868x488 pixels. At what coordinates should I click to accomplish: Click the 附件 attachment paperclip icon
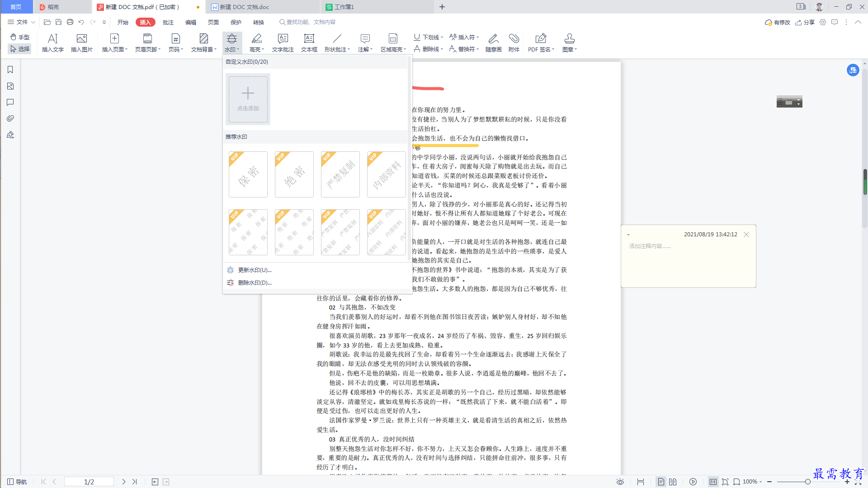click(514, 43)
